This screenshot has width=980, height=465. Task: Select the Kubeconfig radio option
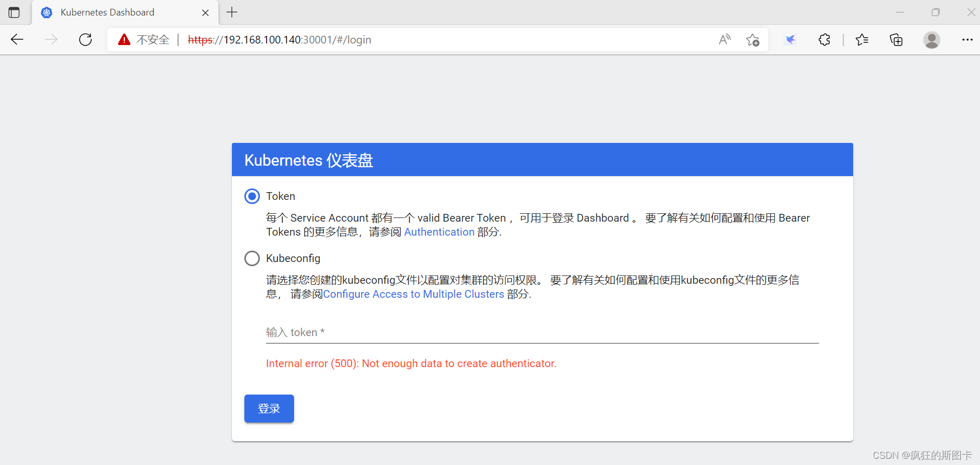252,258
